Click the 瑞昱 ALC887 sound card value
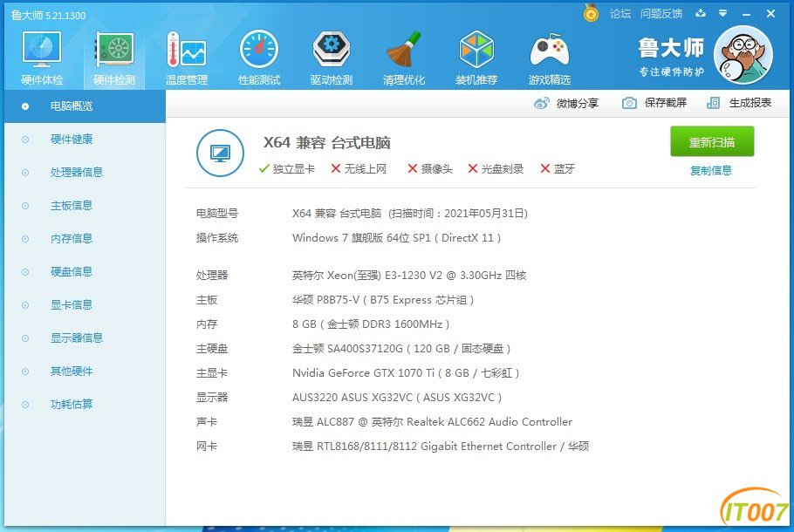 click(x=432, y=422)
